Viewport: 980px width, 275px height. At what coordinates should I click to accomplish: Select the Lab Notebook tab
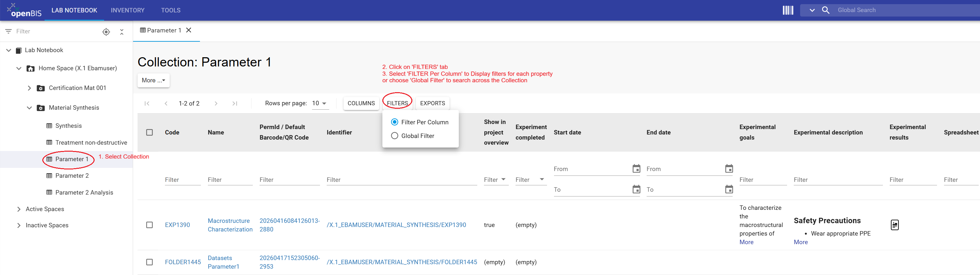[75, 10]
